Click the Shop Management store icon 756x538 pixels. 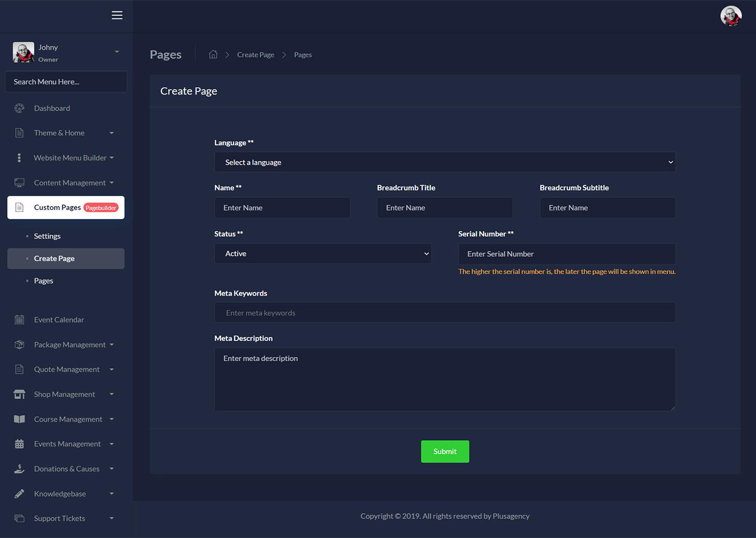tap(19, 394)
